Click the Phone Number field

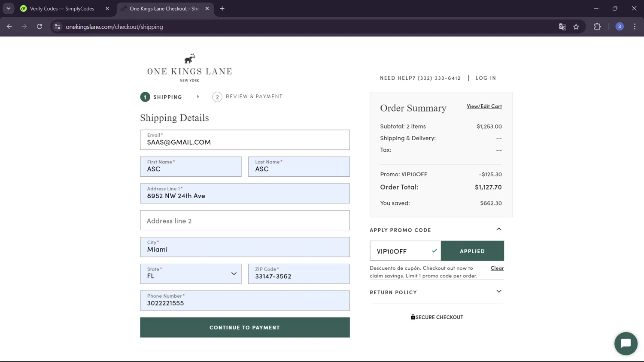tap(245, 301)
